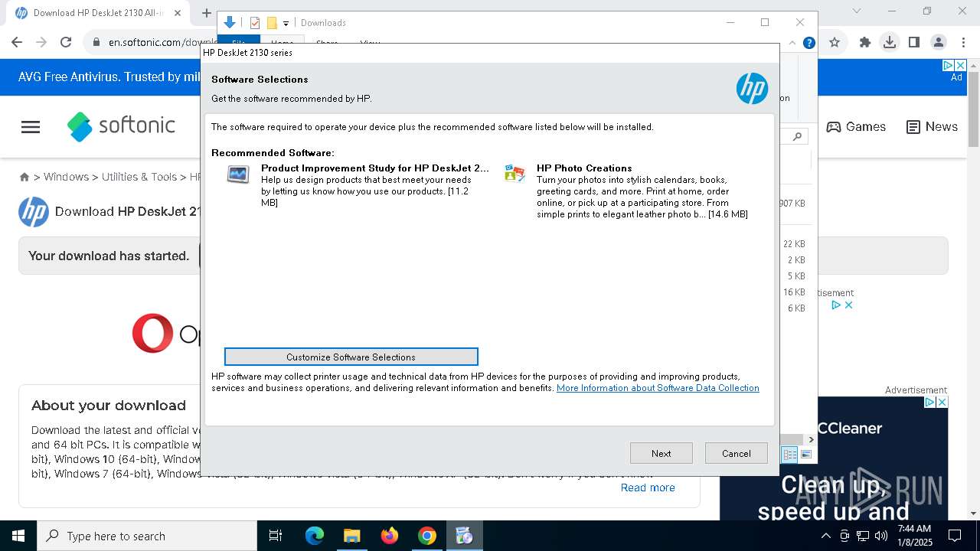Bookmark this page with the star icon

coord(835,42)
